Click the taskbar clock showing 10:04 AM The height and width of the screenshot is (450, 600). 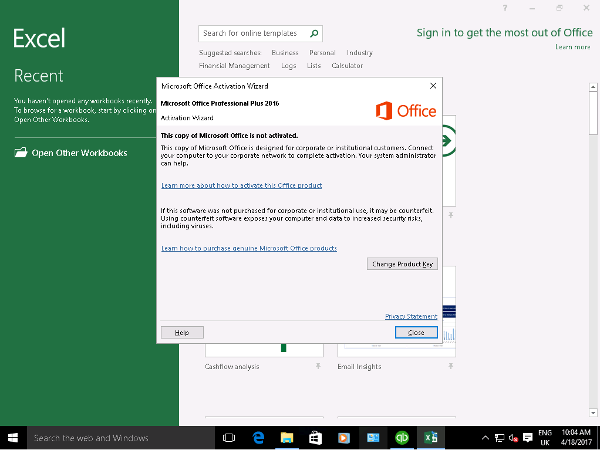[x=576, y=438]
